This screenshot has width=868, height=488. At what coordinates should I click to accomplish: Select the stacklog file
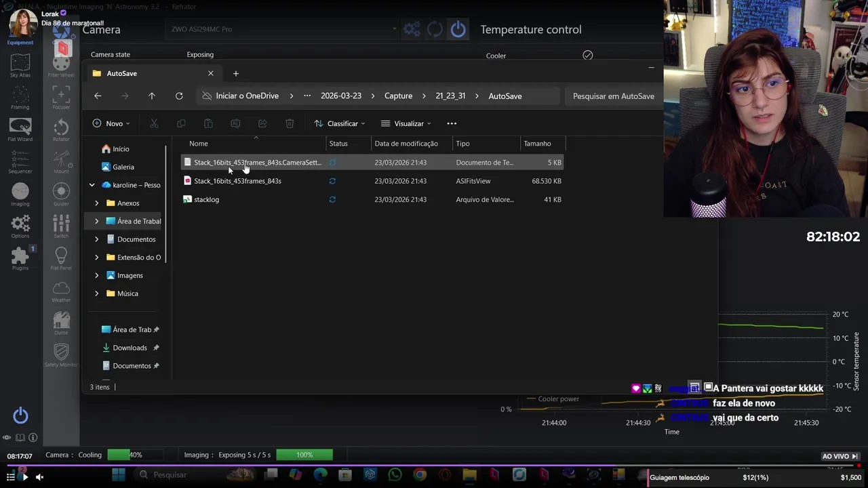coord(372,199)
